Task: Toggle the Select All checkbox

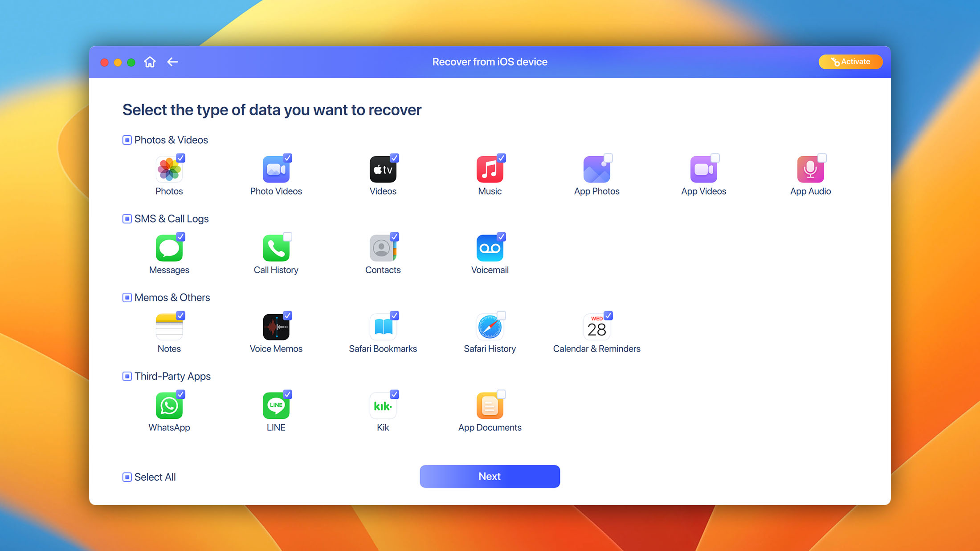Action: (127, 477)
